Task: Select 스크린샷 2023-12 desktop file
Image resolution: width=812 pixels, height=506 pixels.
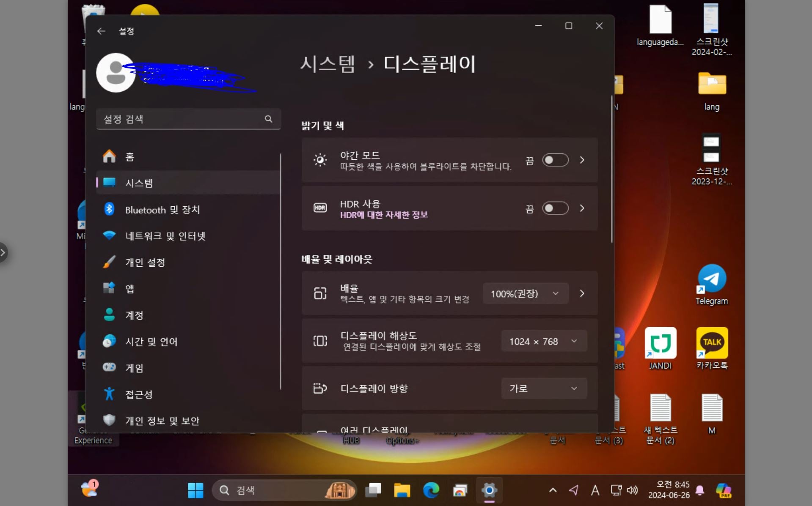Action: tap(712, 160)
